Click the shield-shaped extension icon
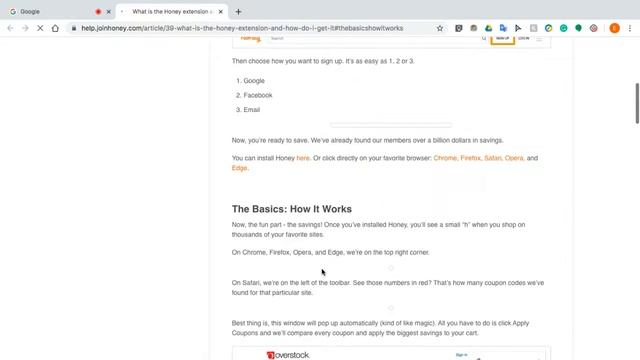Screen dimensions: 640x360 (x=459, y=28)
